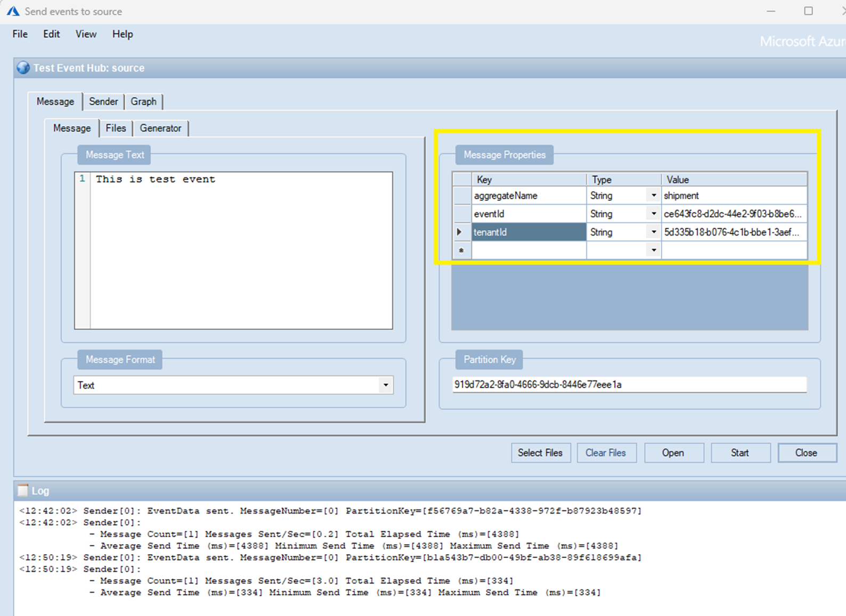
Task: Open the View menu
Action: click(x=86, y=34)
